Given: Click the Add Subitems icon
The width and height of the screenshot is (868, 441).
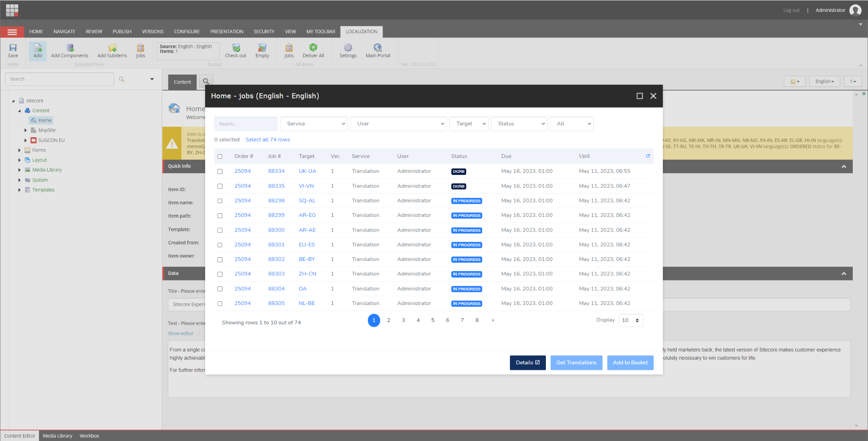Looking at the screenshot, I should point(112,47).
